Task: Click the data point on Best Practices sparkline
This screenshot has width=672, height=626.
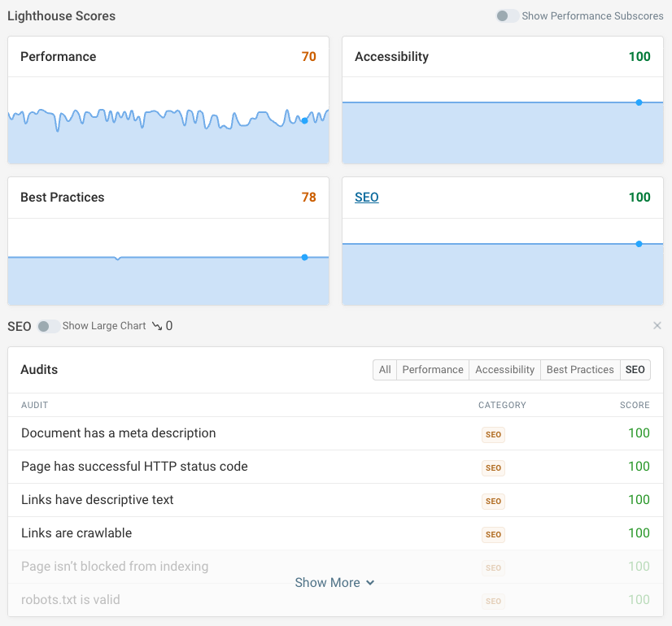Action: (304, 257)
